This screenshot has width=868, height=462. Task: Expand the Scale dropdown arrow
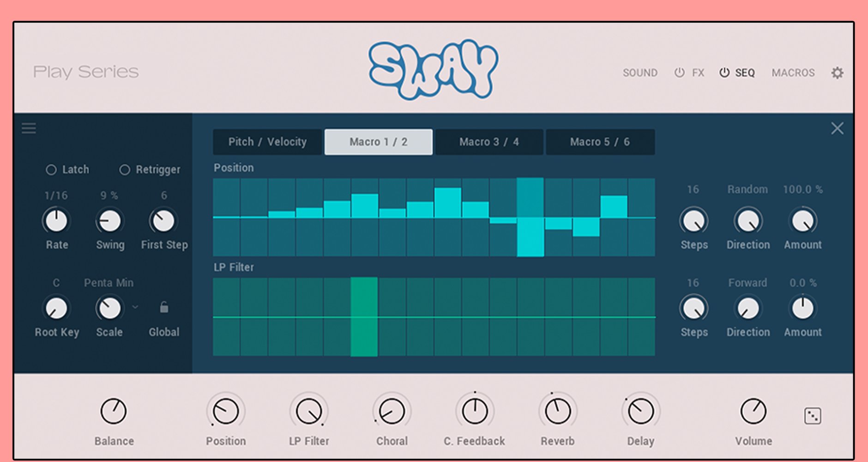point(135,307)
